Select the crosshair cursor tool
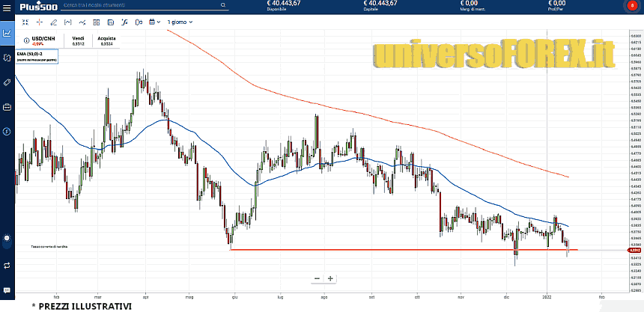 point(38,22)
